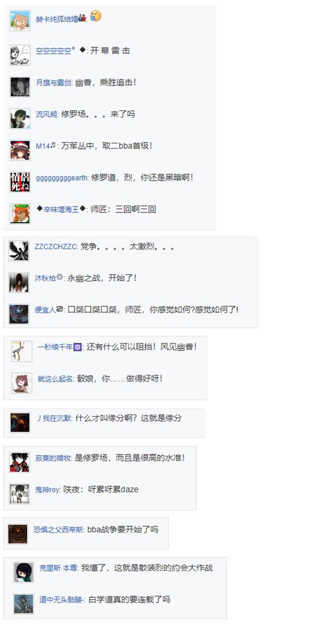Open avatar of user 赫卡纯狐结婚
The image size is (329, 644).
point(19,21)
